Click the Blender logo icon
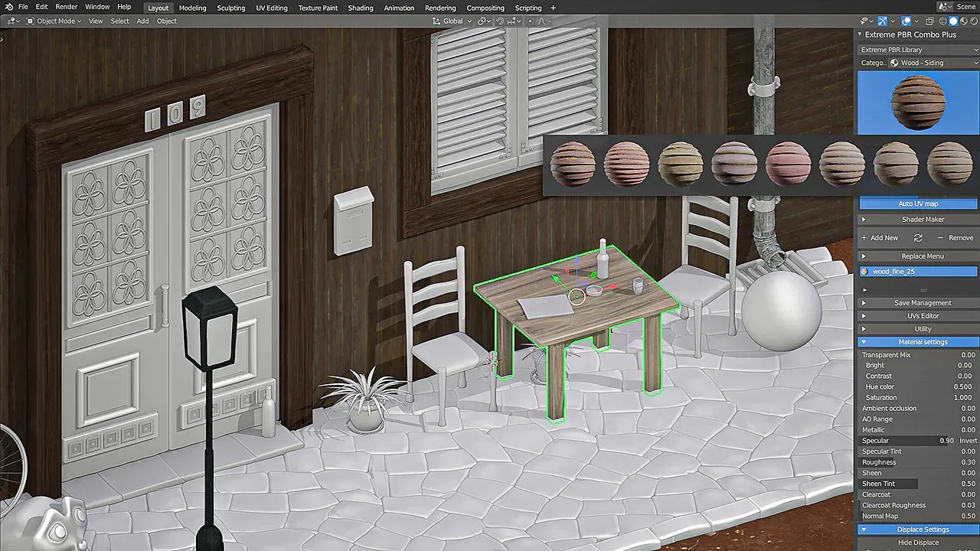The width and height of the screenshot is (980, 551). [7, 7]
